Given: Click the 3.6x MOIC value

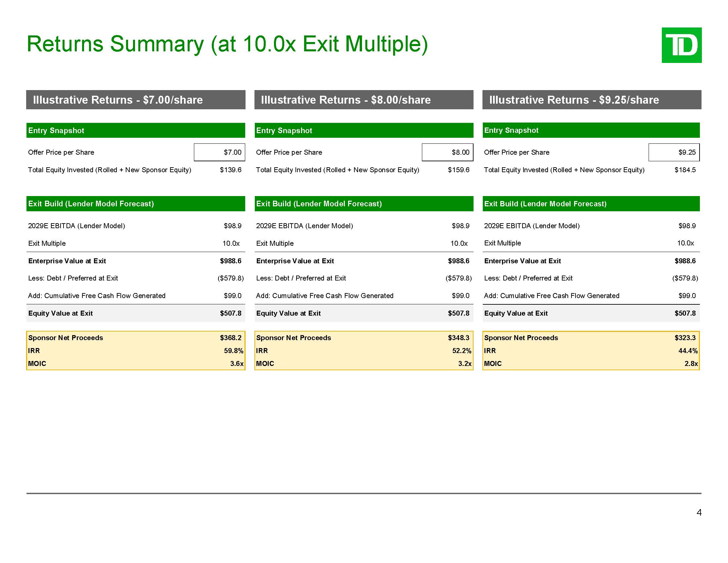Looking at the screenshot, I should coord(237,364).
